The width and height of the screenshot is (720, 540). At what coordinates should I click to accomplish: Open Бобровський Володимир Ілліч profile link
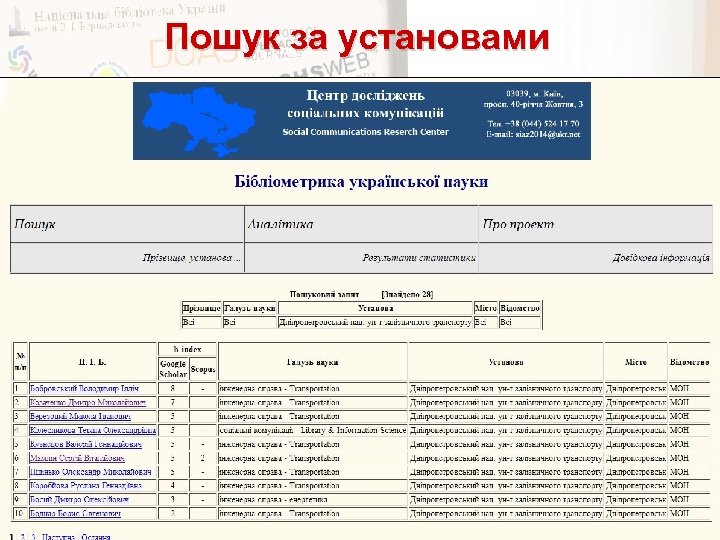coord(84,388)
